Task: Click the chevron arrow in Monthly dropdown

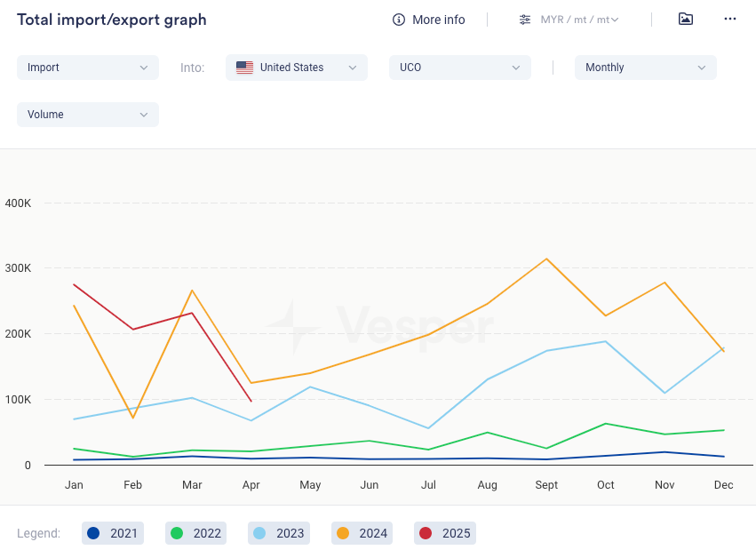Action: coord(702,68)
